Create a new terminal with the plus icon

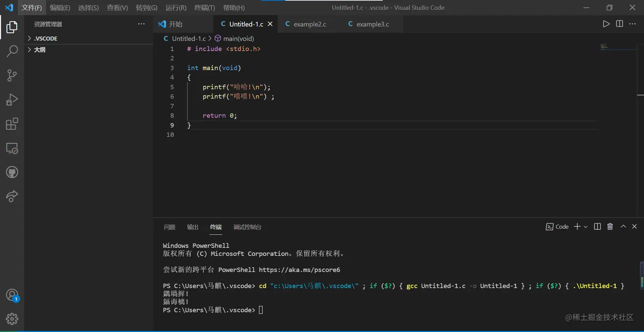[x=576, y=226]
